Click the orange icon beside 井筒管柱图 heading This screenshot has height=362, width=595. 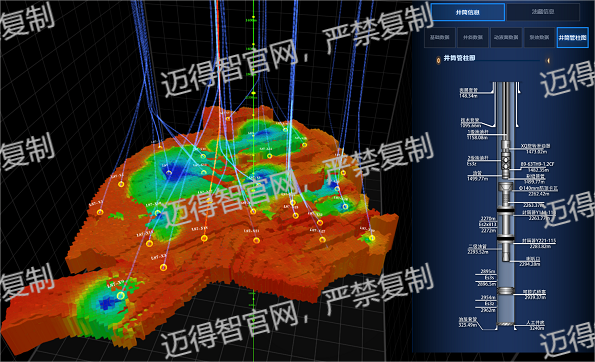click(x=438, y=60)
